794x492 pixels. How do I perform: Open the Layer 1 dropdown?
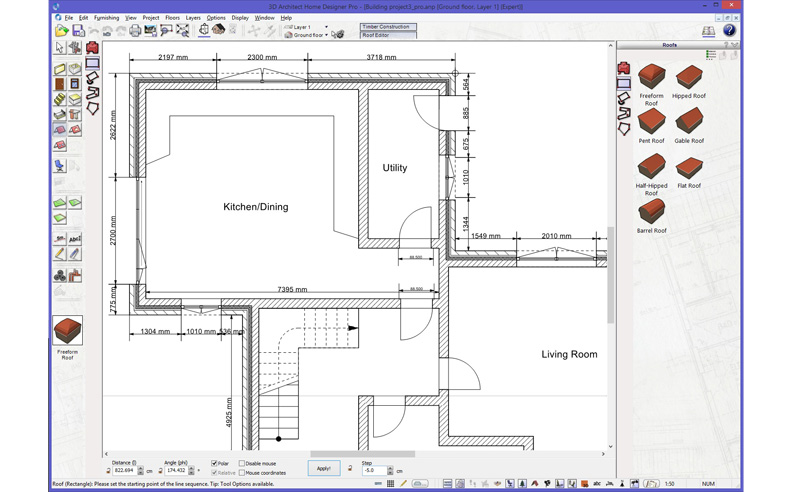(326, 27)
